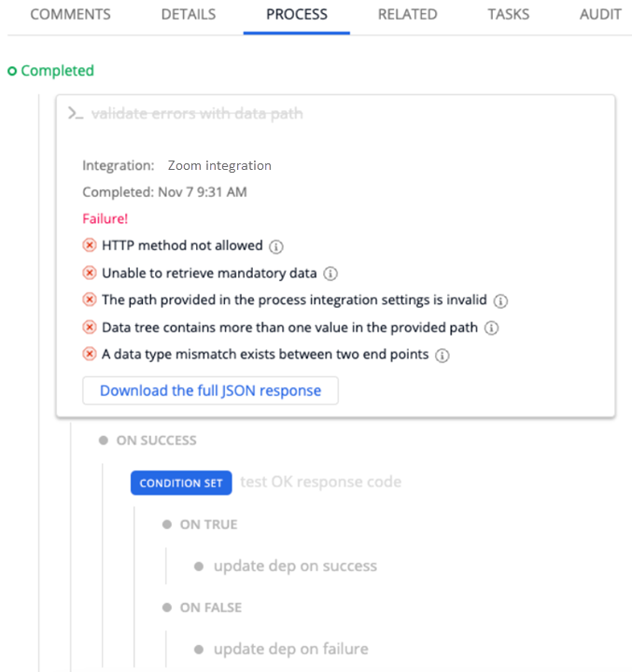
Task: Click info icon next to data type mismatch
Action: click(442, 356)
